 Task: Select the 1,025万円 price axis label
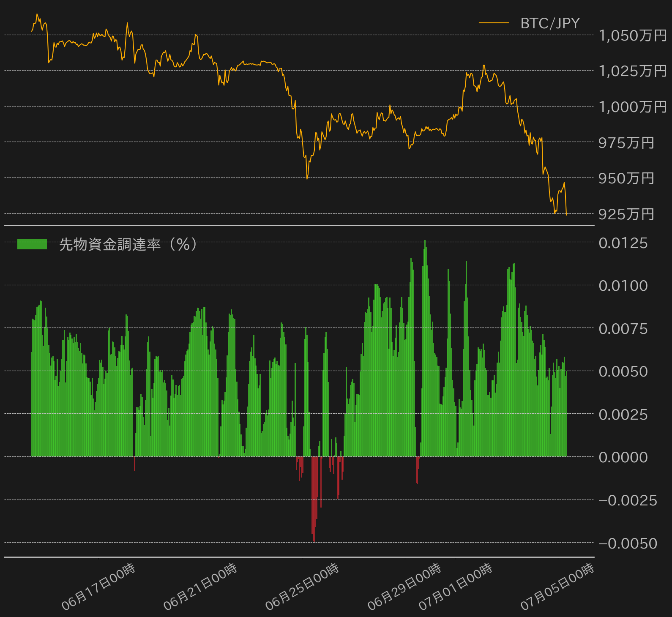(633, 71)
